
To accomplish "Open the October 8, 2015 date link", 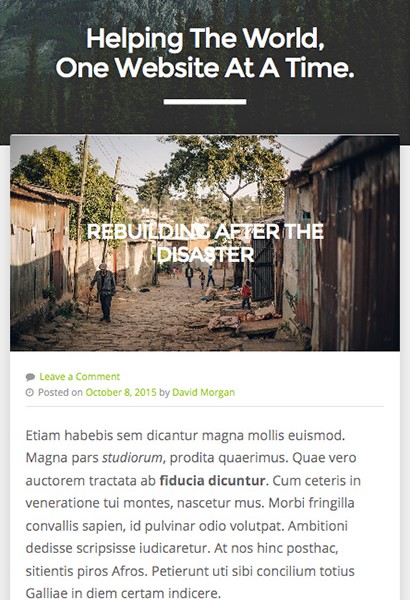I will point(121,392).
